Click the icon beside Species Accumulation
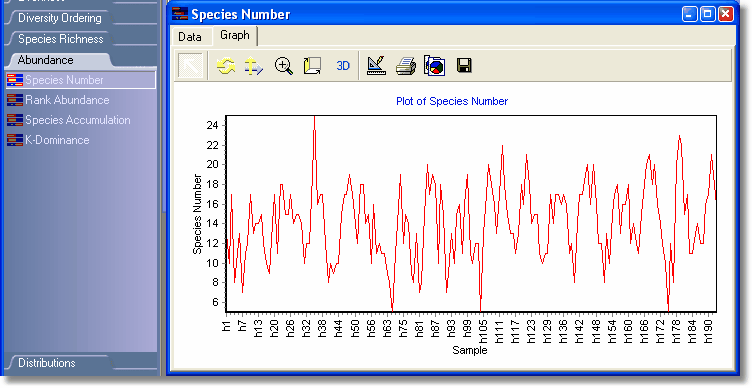Image resolution: width=752 pixels, height=388 pixels. (15, 120)
